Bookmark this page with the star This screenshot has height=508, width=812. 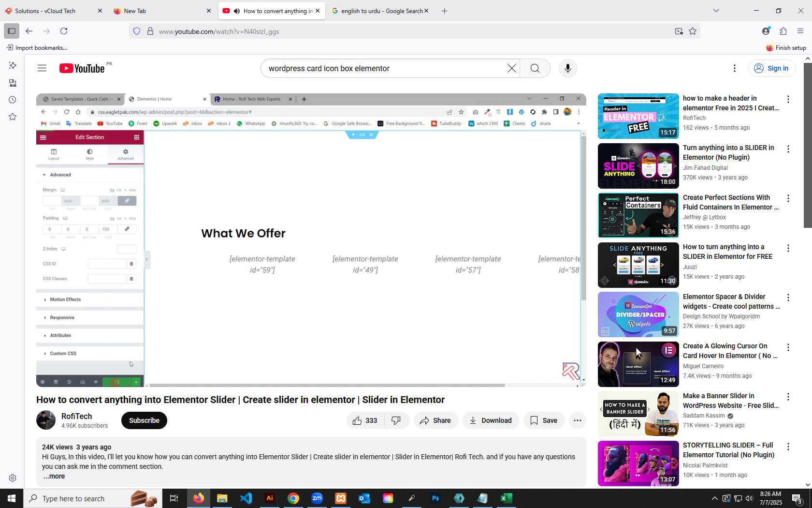point(693,31)
